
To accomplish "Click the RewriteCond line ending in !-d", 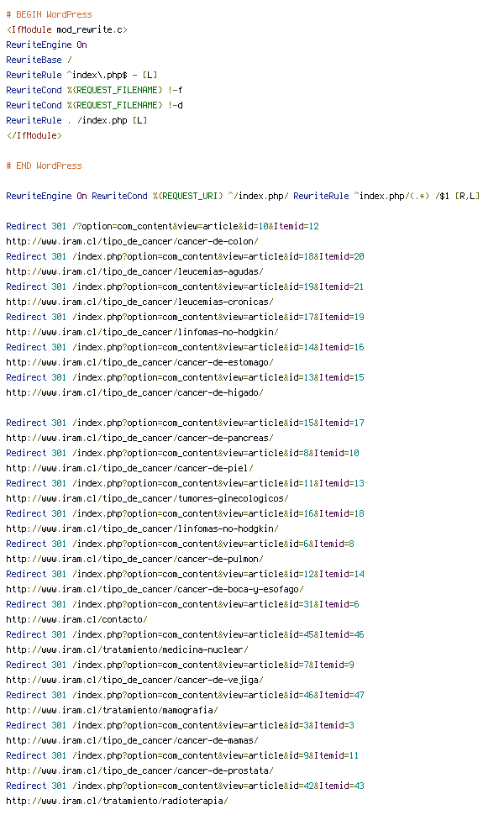I will pyautogui.click(x=94, y=105).
